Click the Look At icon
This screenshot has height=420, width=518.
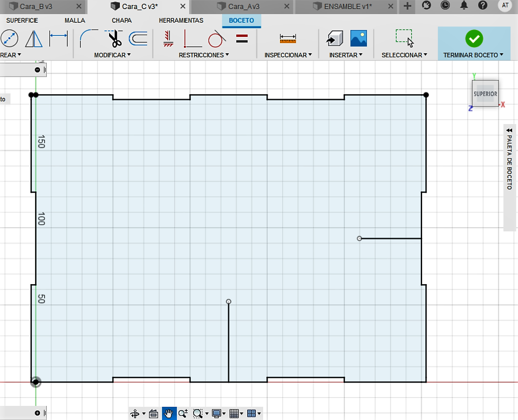pyautogui.click(x=153, y=413)
